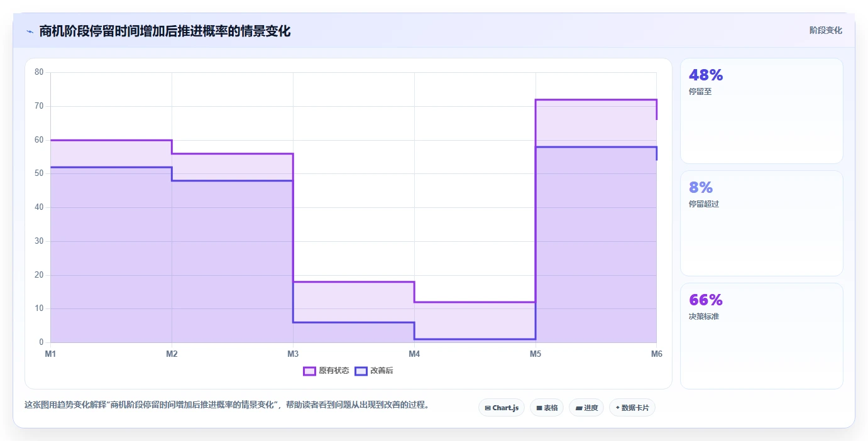Screen dimensions: 868x441
Task: Click the 80 y-axis value
Action: pos(39,72)
